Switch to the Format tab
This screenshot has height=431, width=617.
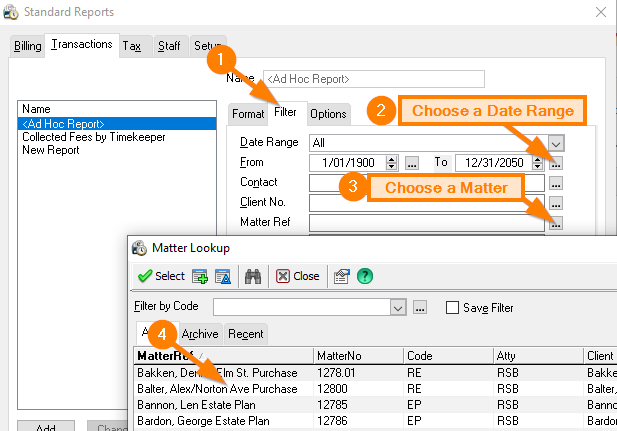[x=248, y=114]
